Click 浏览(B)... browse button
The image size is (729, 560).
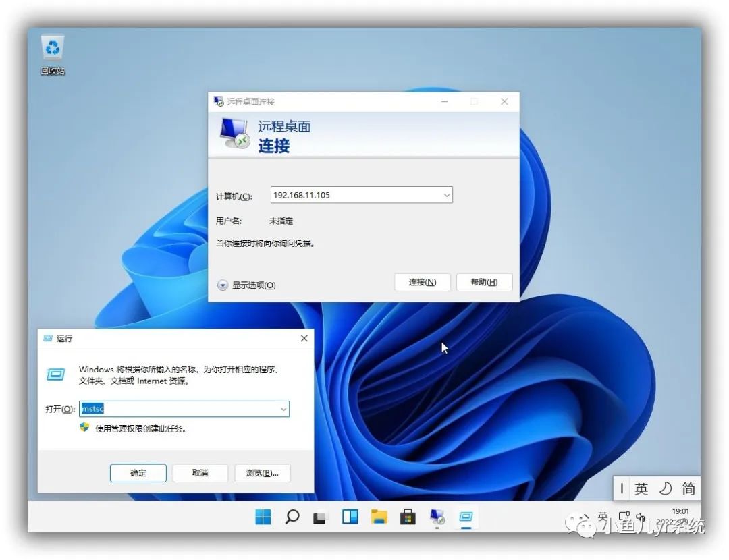pyautogui.click(x=262, y=473)
